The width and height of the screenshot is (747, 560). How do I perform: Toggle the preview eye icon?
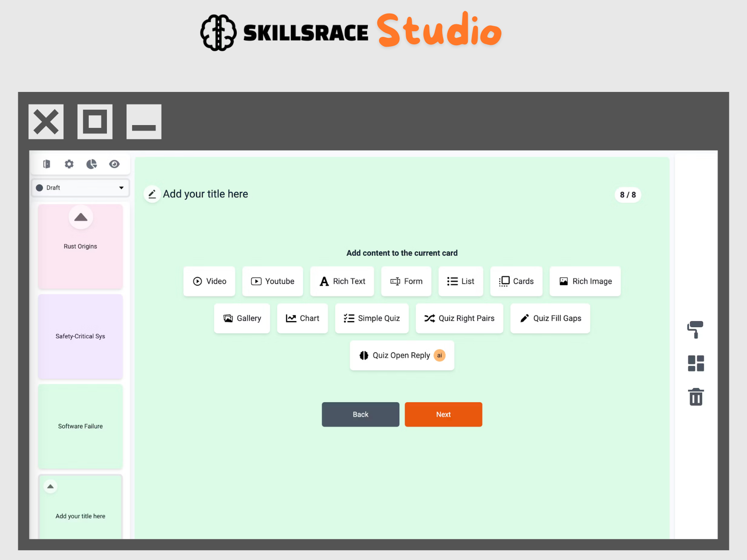point(114,164)
